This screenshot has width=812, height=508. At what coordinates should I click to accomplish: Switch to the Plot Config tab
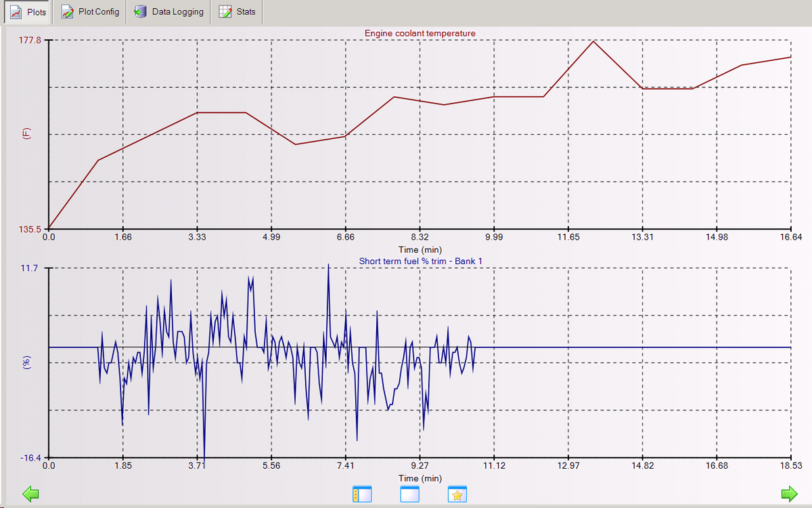pos(97,12)
